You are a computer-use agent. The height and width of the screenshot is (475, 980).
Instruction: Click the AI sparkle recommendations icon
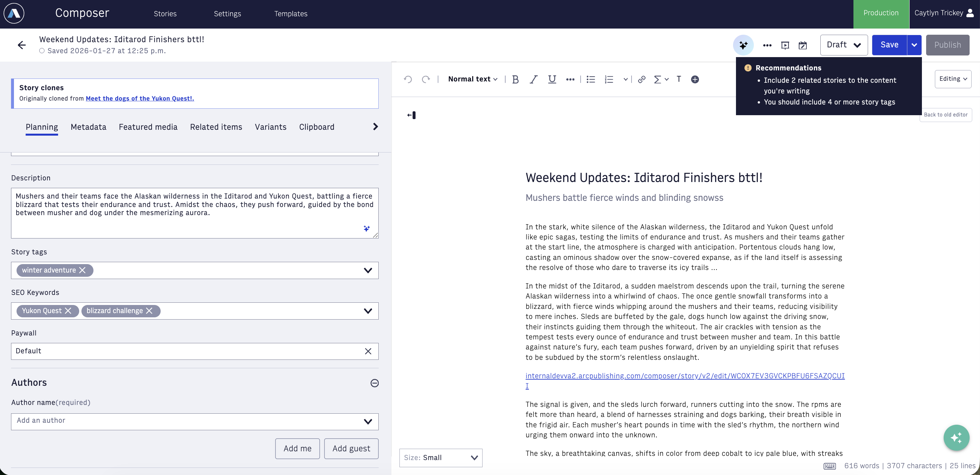[743, 45]
